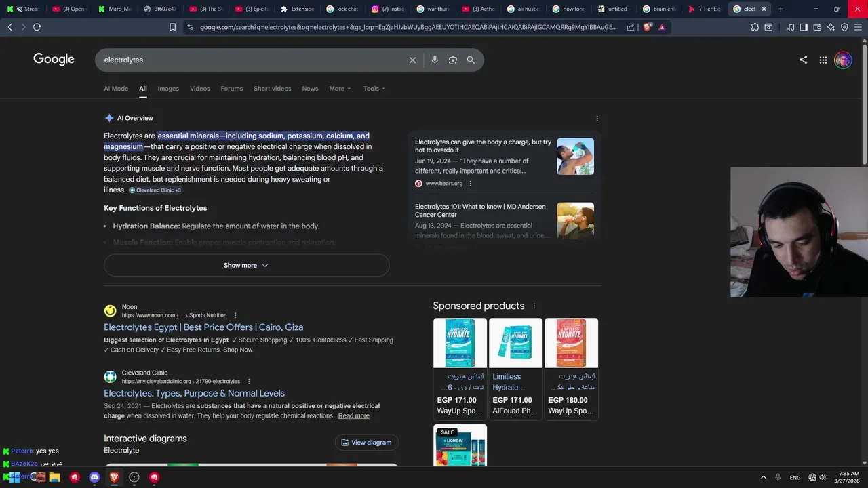Open the Google apps grid
Screen dimensions: 868x488
823,60
